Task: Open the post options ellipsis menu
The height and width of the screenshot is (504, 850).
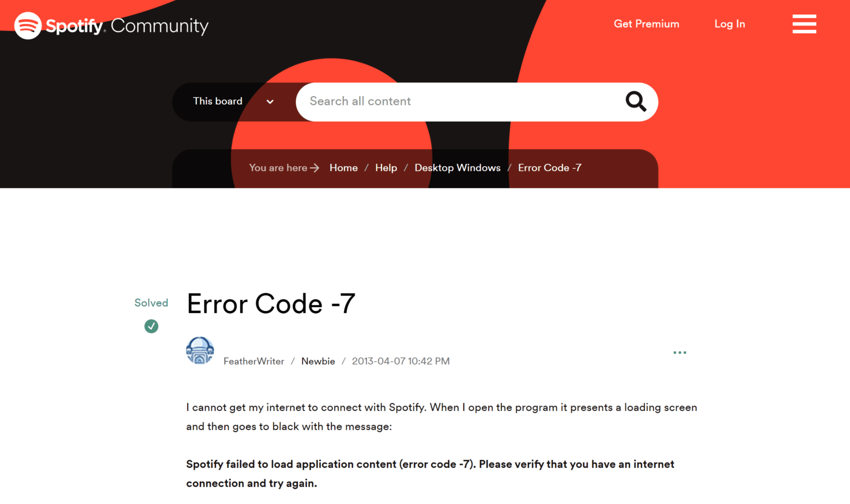Action: [680, 352]
